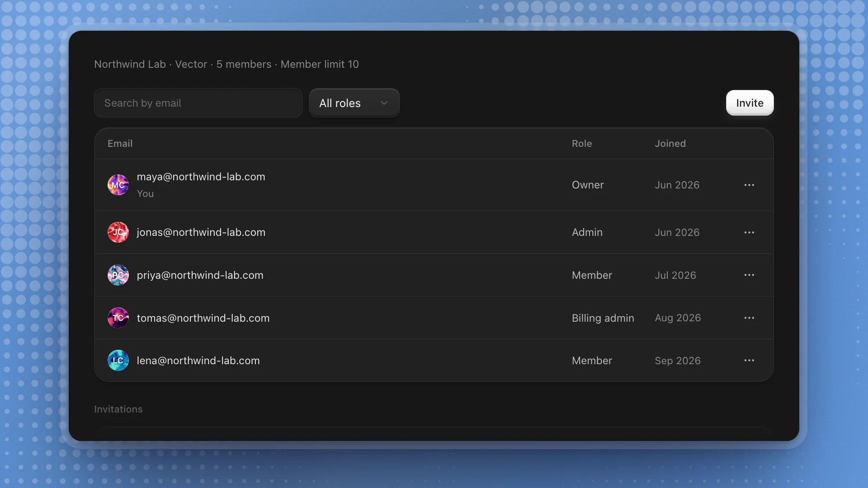Click the MC avatar for maya
The image size is (868, 488).
pyautogui.click(x=118, y=185)
